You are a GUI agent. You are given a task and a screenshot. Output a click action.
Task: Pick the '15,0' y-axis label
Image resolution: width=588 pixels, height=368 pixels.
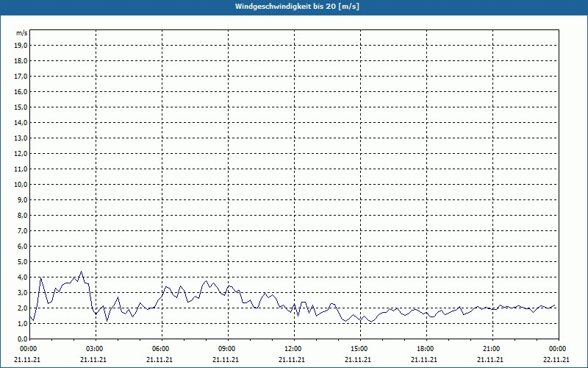click(x=21, y=107)
